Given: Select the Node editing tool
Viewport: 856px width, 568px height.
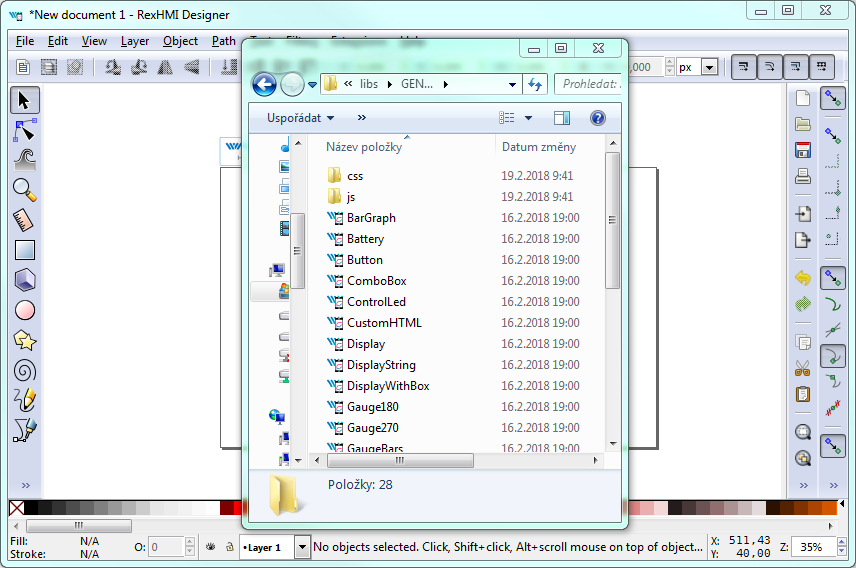Looking at the screenshot, I should [25, 130].
